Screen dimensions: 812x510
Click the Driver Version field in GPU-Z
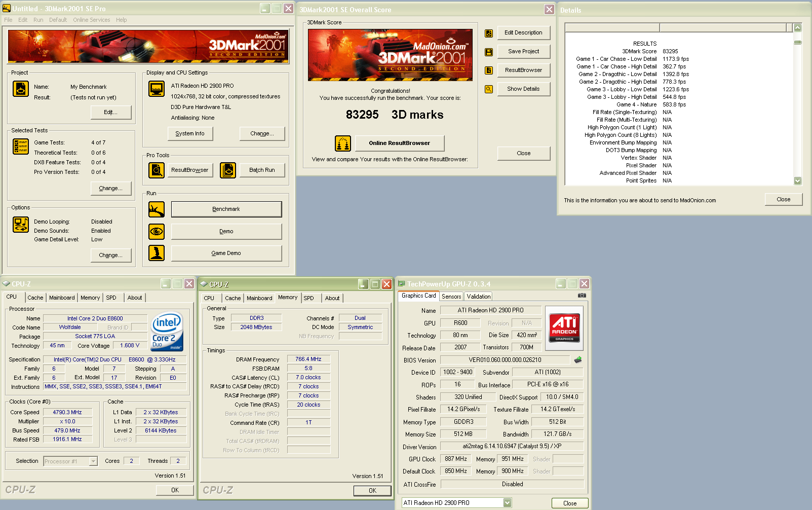click(512, 447)
